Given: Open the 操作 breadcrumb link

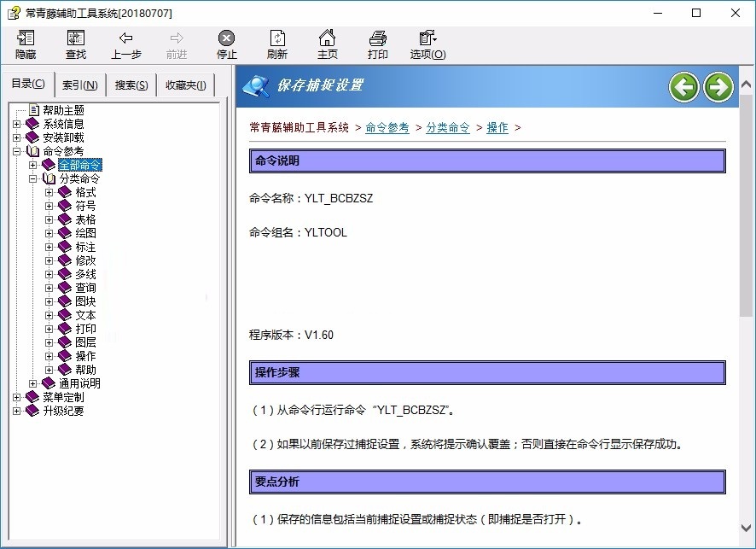Looking at the screenshot, I should (497, 127).
